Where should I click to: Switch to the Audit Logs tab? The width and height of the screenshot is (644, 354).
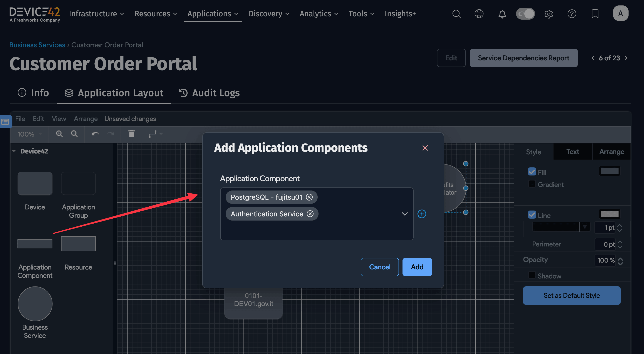pyautogui.click(x=215, y=93)
